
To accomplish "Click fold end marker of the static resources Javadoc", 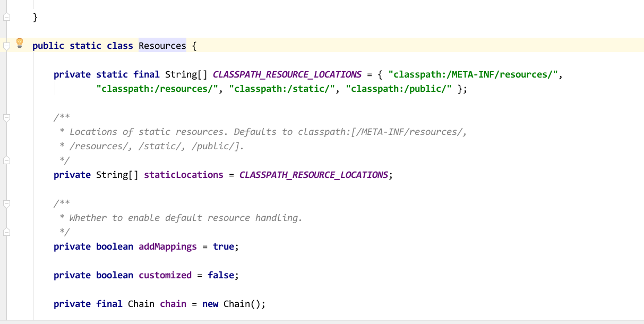I will [x=6, y=160].
